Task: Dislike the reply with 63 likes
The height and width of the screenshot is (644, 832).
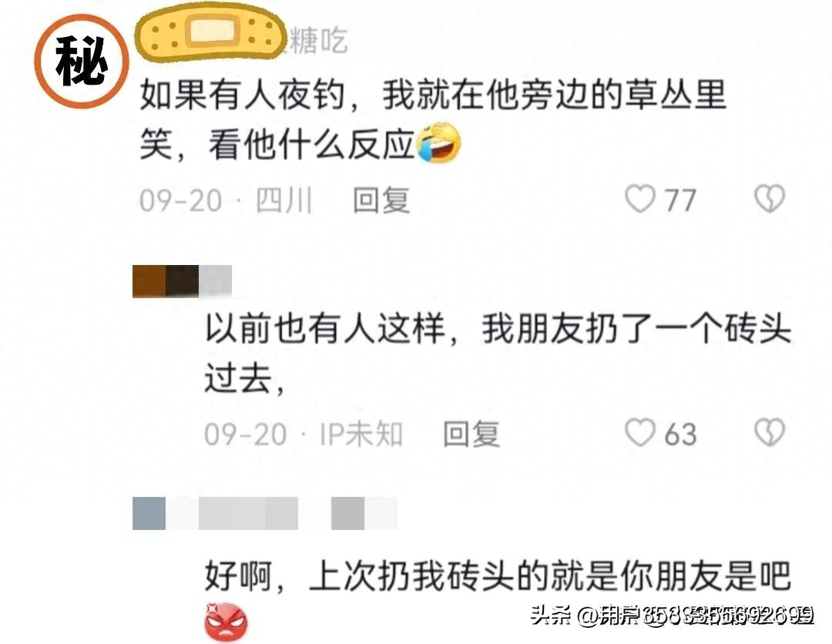Action: [x=770, y=432]
